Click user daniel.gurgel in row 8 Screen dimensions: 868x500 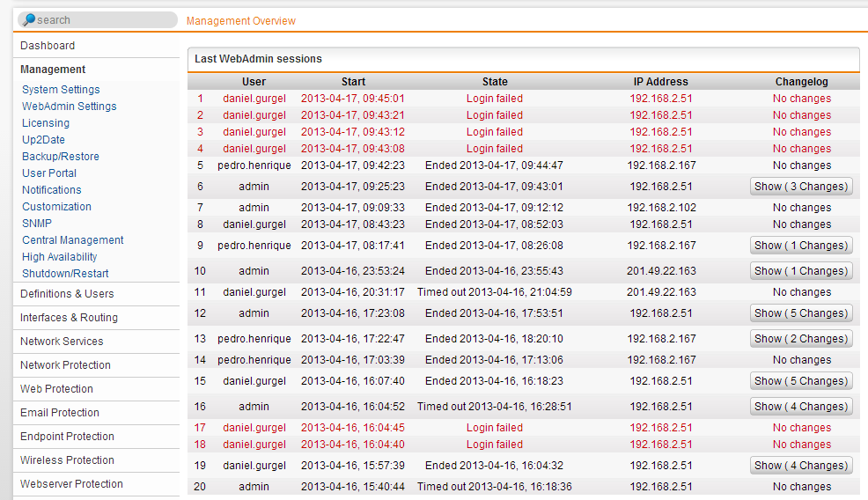click(254, 224)
